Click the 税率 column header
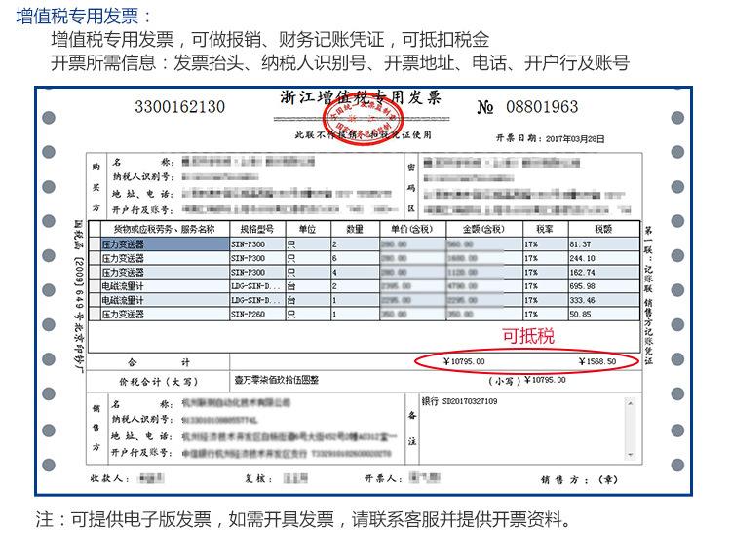This screenshot has width=731, height=560. 545,229
